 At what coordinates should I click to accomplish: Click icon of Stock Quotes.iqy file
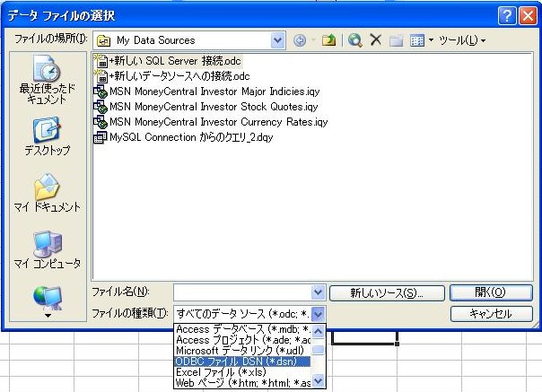pyautogui.click(x=101, y=107)
